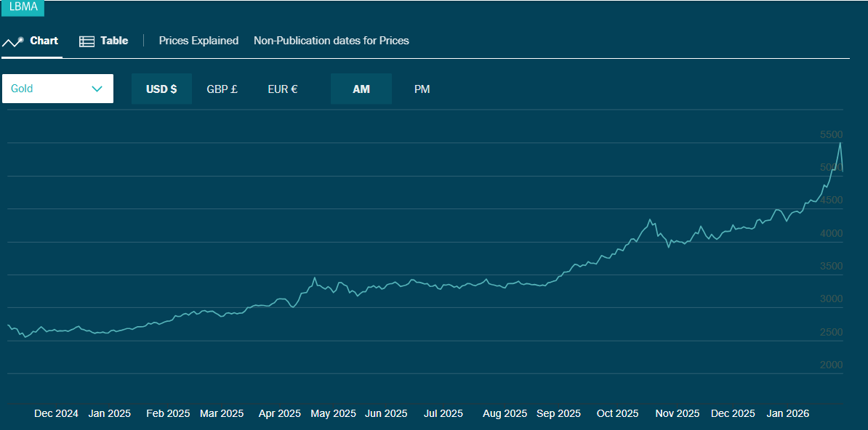Click the price line's highest peak
Image resolution: width=868 pixels, height=430 pixels.
(x=840, y=143)
